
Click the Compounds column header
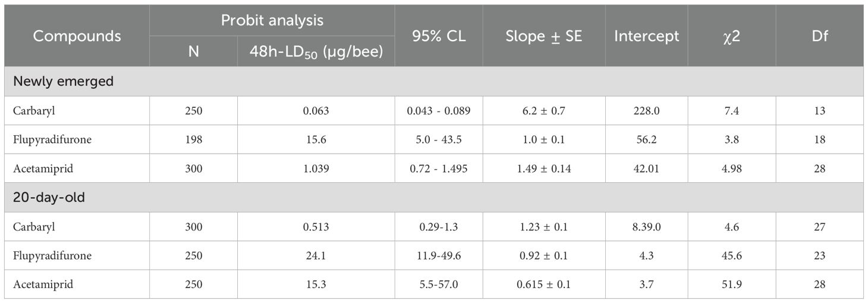[x=77, y=36]
